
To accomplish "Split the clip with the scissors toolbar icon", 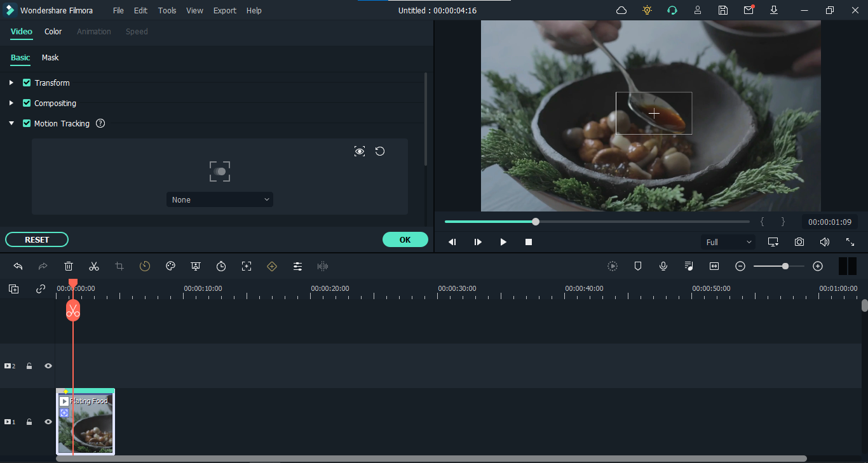I will 94,267.
